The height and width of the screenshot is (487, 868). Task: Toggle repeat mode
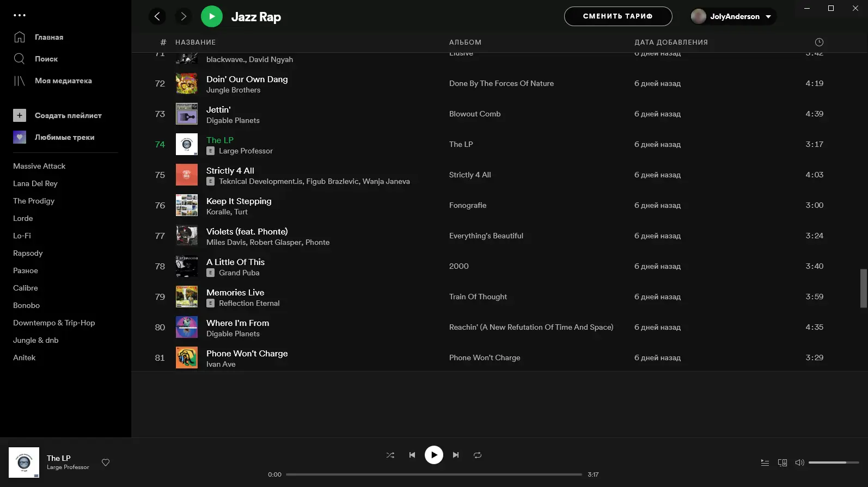(x=478, y=455)
